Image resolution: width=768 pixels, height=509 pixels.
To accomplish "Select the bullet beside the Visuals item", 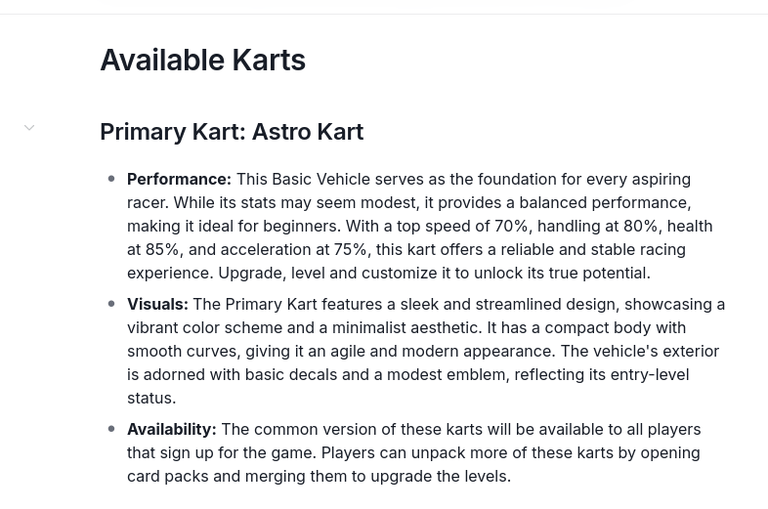I will coord(112,304).
